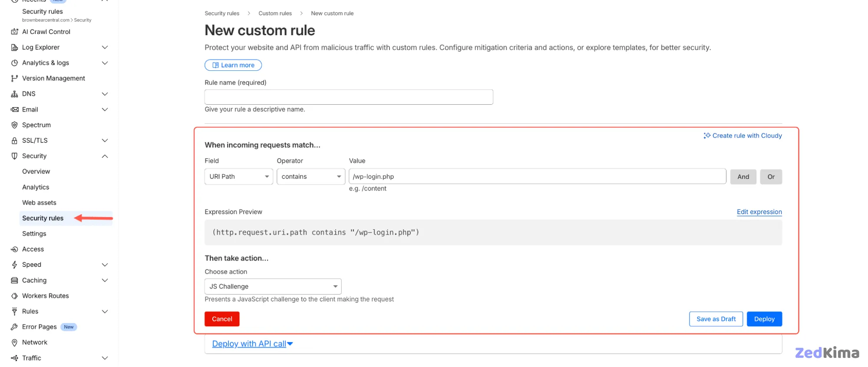
Task: Click the Traffic routing icon
Action: pyautogui.click(x=14, y=358)
